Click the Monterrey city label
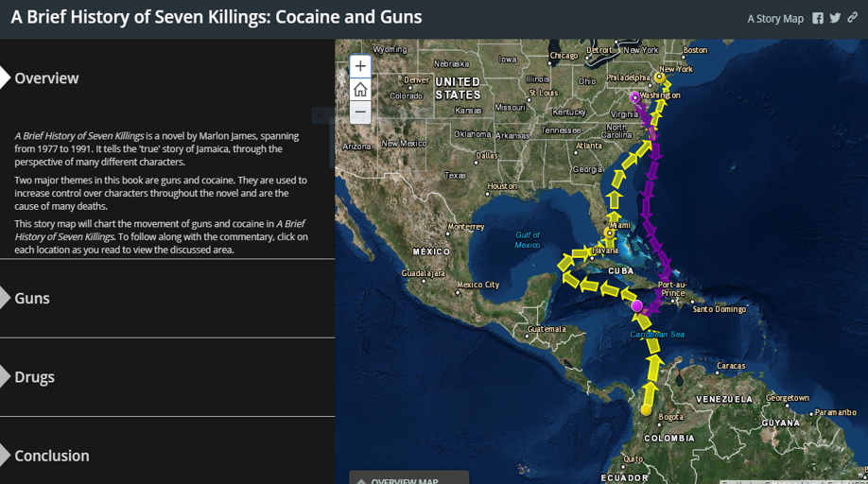The width and height of the screenshot is (868, 484). pyautogui.click(x=466, y=227)
